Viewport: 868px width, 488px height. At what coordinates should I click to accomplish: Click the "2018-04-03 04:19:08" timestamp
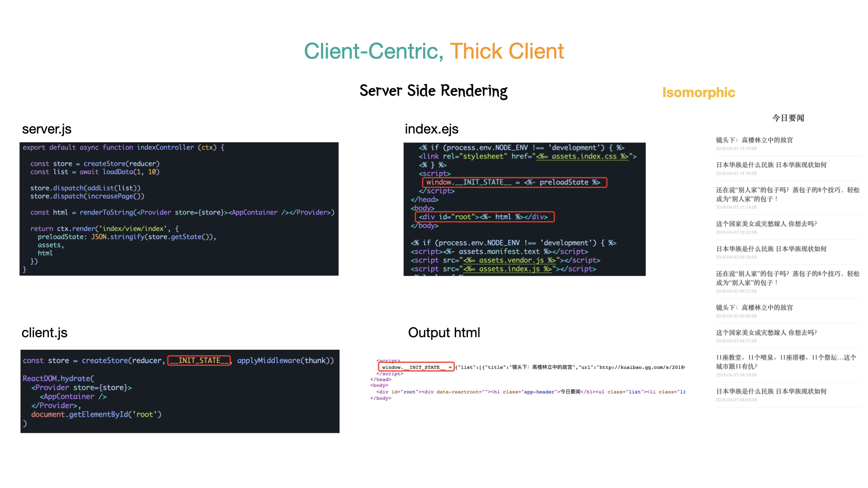(736, 375)
